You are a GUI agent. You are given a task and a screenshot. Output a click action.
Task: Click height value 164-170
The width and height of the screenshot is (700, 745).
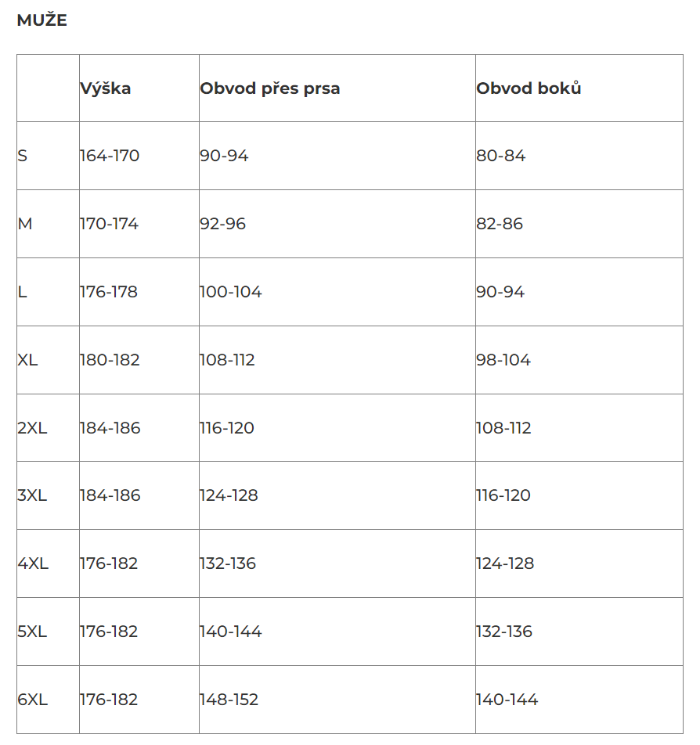pos(110,156)
